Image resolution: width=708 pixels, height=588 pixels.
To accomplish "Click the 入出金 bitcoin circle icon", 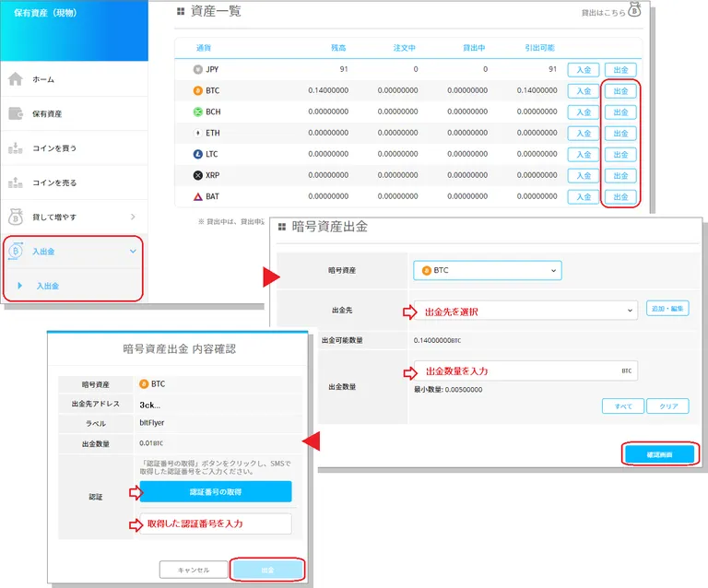I will (x=16, y=251).
